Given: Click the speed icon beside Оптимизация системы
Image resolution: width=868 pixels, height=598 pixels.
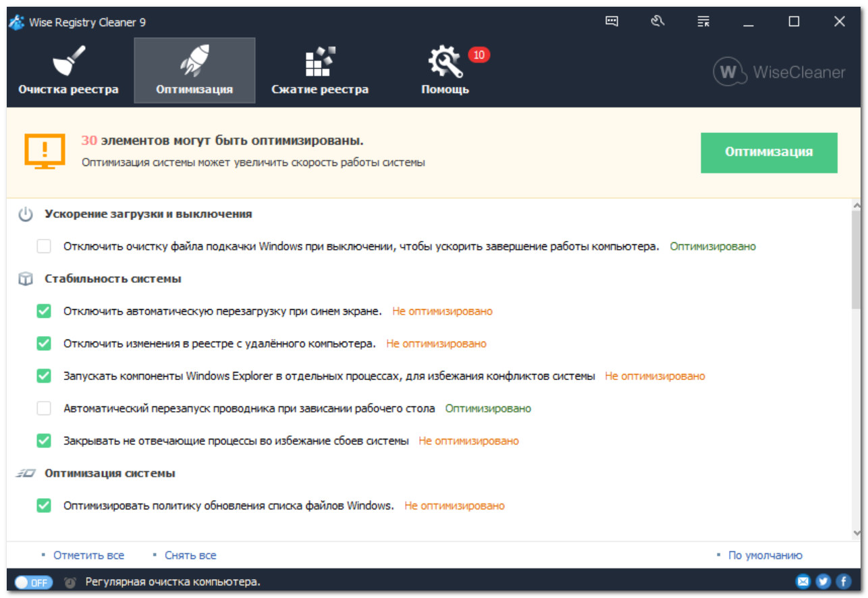Looking at the screenshot, I should click(26, 474).
